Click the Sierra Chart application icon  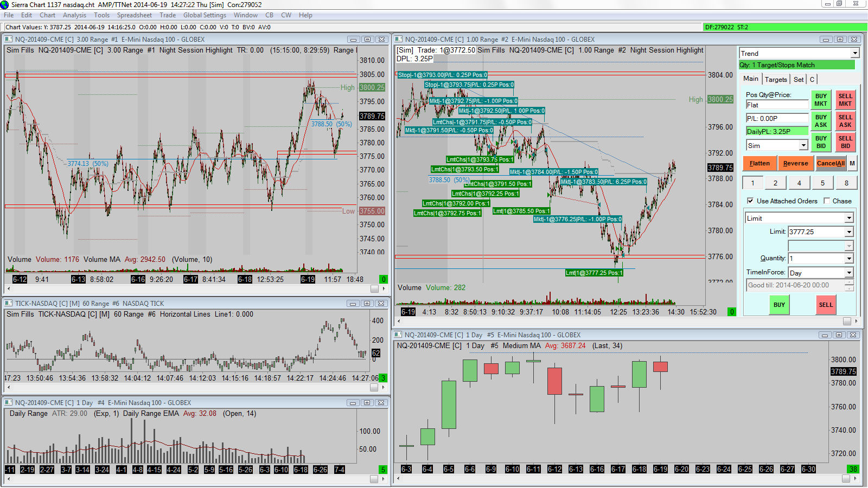(5, 4)
